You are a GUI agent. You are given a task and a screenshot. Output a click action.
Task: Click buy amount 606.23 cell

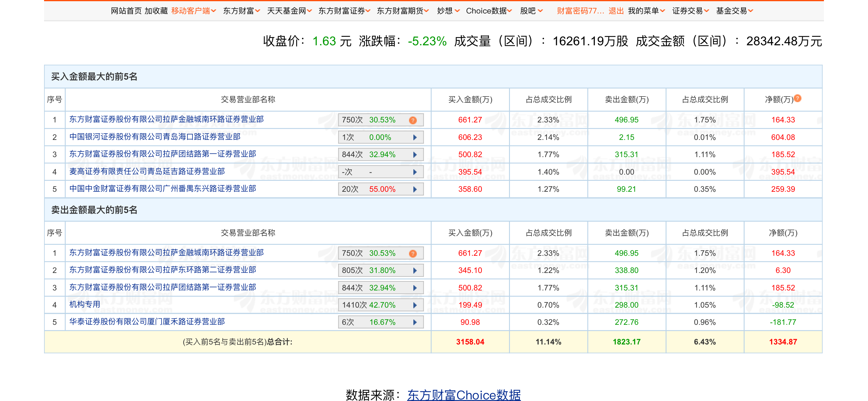(x=470, y=137)
